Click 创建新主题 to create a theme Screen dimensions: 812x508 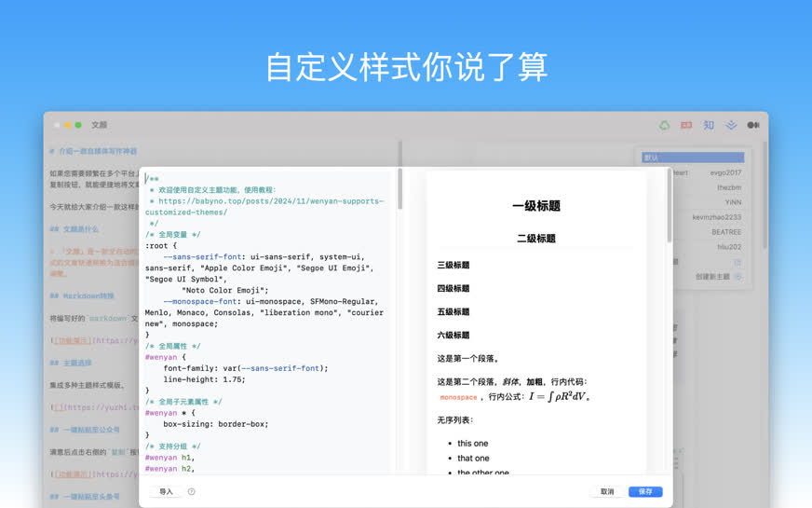click(712, 277)
